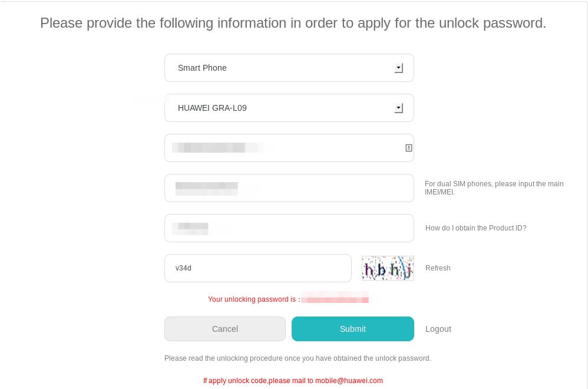Click the blurred unlocking password value
The height and width of the screenshot is (389, 588).
335,299
